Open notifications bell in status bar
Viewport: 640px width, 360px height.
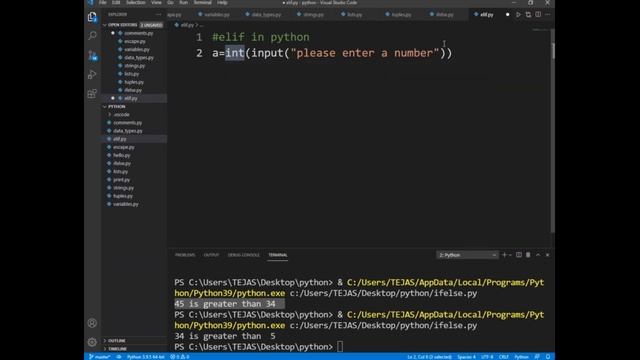coord(548,357)
